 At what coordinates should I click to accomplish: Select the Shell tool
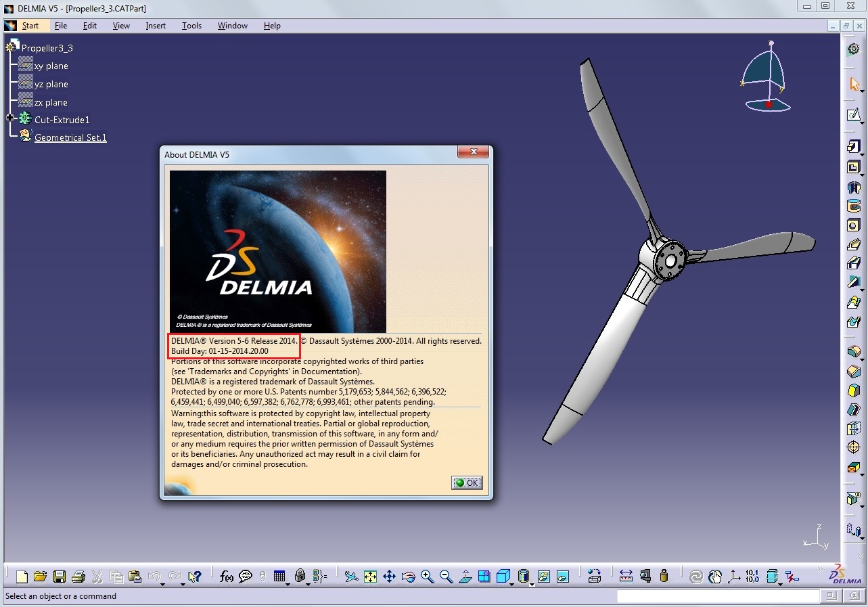(853, 409)
